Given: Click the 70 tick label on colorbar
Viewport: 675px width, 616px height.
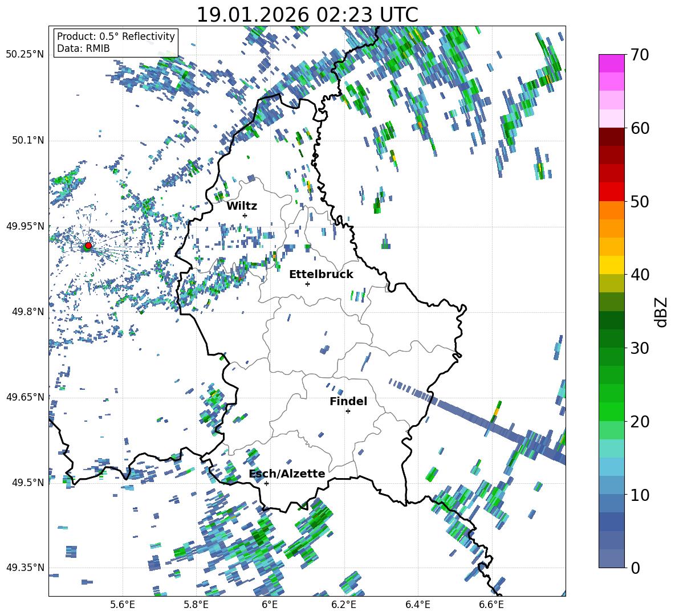Looking at the screenshot, I should pyautogui.click(x=640, y=55).
